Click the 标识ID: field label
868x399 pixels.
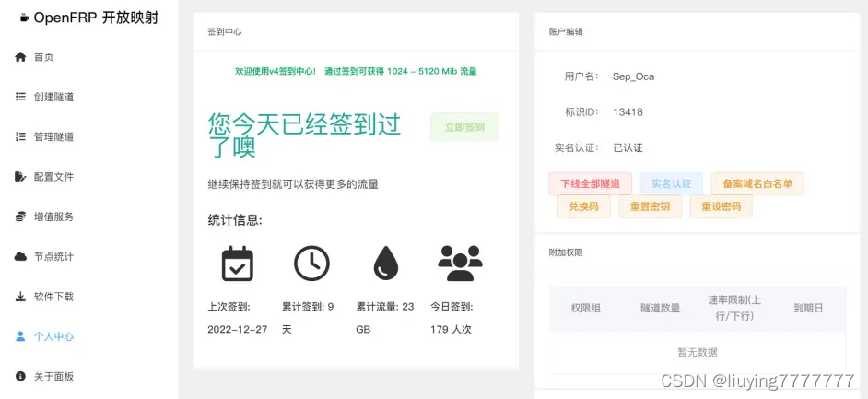581,111
